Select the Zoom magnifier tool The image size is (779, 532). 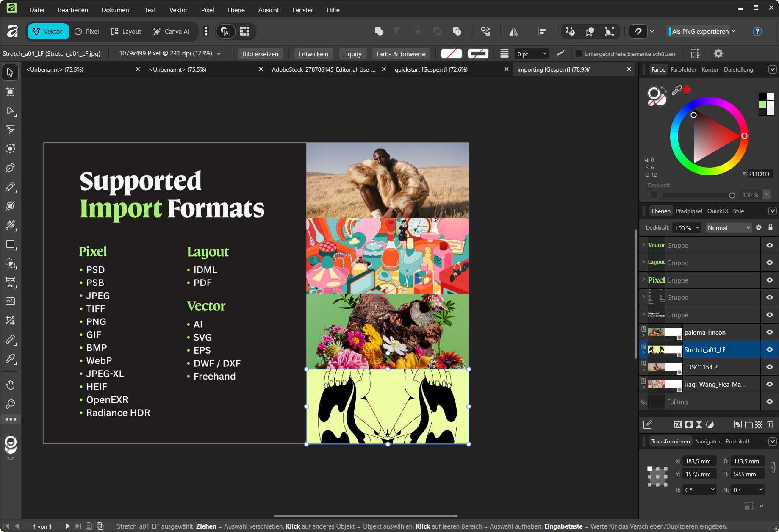click(10, 404)
